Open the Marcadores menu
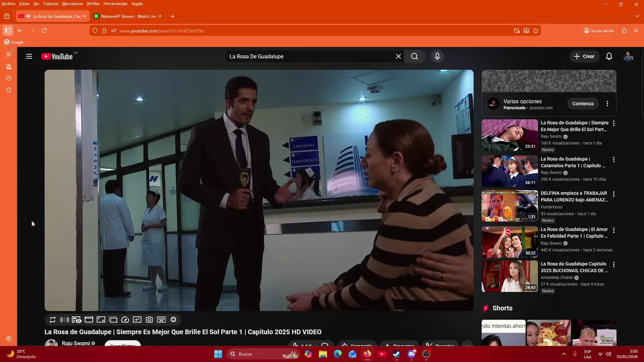Screen dimensions: 644x362 (x=72, y=4)
